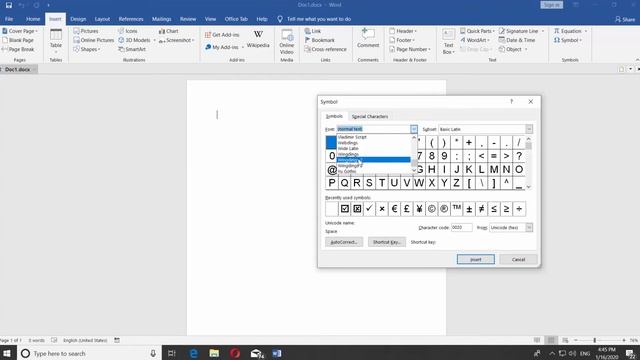The height and width of the screenshot is (360, 640).
Task: Insert Pictures from this device
Action: [x=86, y=31]
